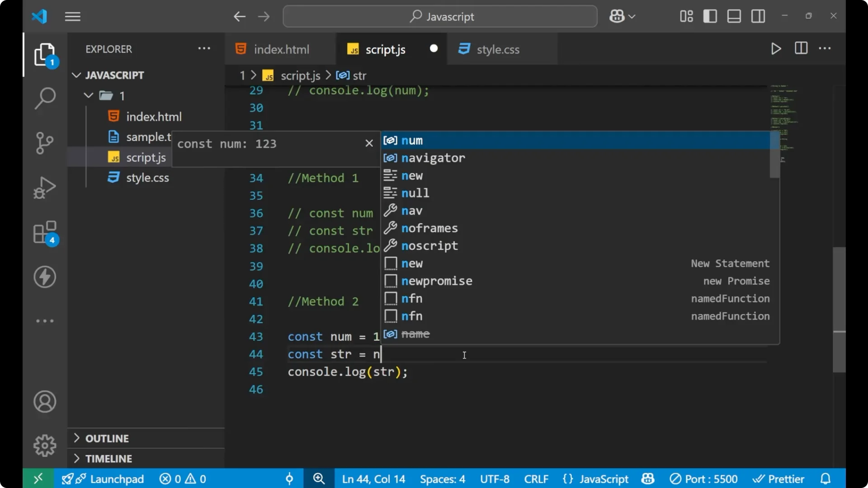
Task: Run the code with the play button
Action: 776,49
